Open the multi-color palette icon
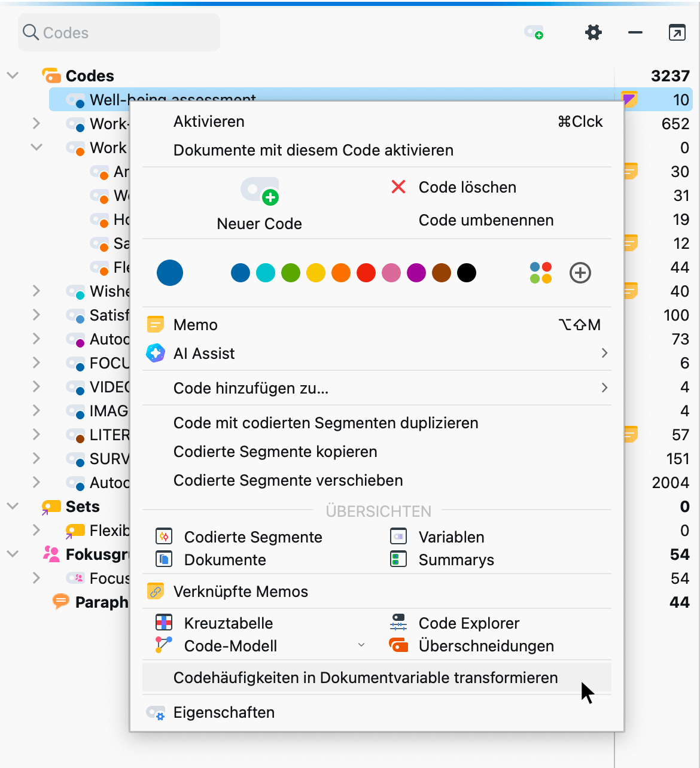The width and height of the screenshot is (700, 768). pyautogui.click(x=541, y=273)
